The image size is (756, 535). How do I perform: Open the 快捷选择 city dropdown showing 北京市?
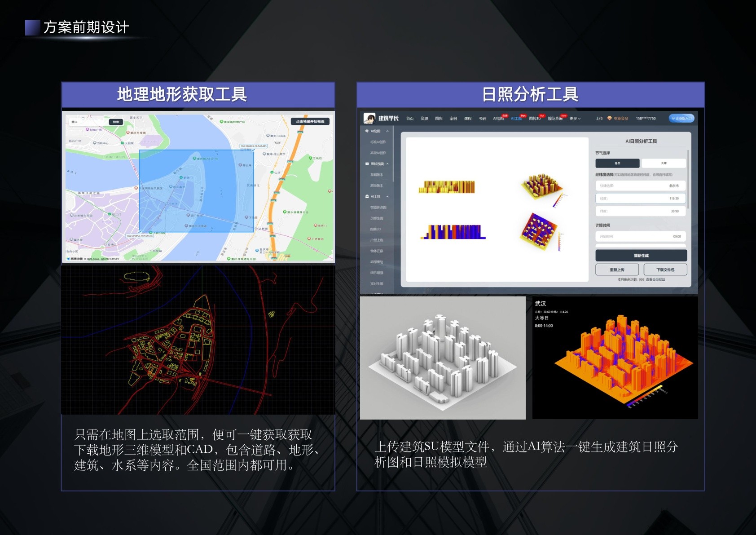[641, 186]
